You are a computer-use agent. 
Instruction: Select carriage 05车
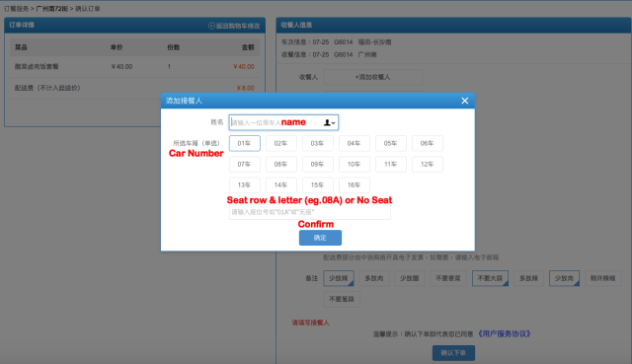point(391,143)
